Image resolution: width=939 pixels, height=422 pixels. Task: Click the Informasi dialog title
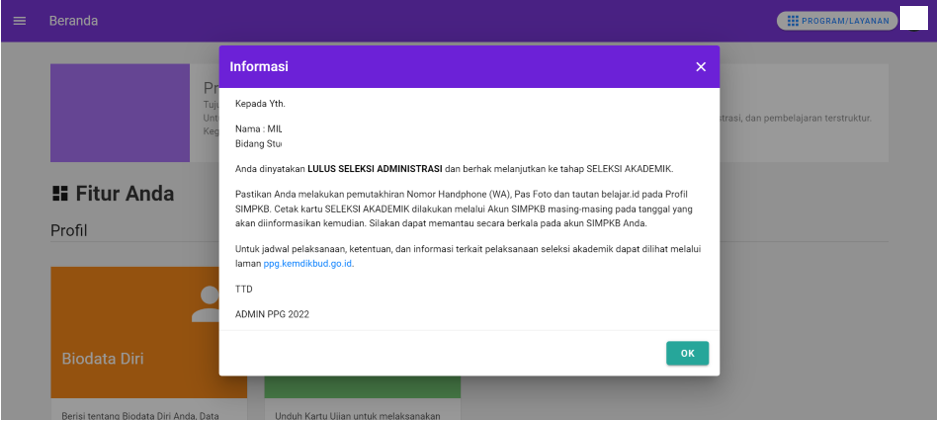pos(259,67)
